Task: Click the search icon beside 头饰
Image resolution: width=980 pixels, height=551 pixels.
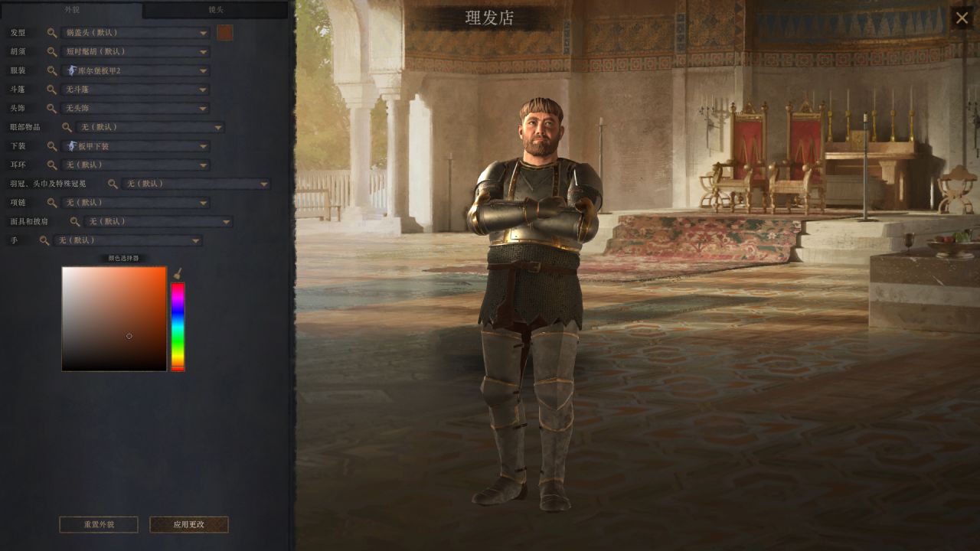Action: pos(52,109)
